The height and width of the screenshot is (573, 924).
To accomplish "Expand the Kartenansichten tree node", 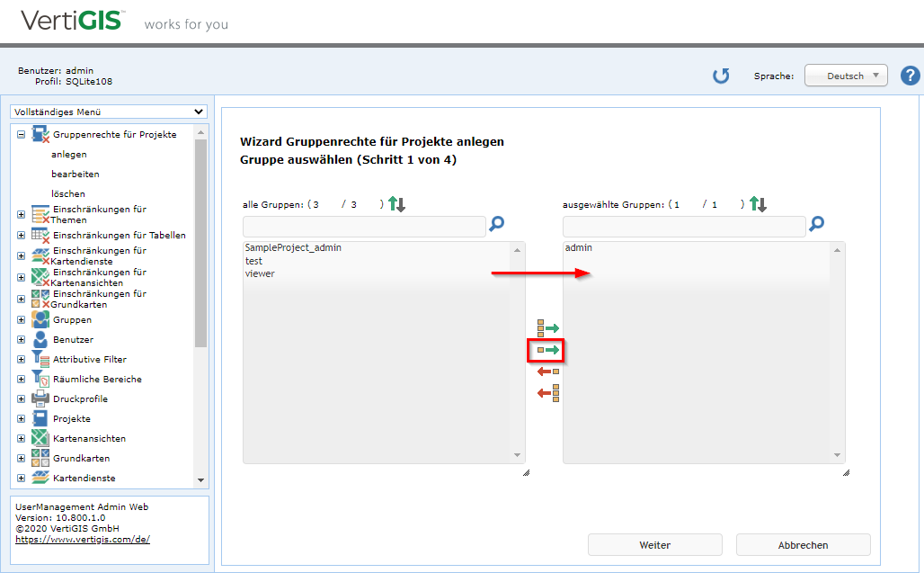I will pos(22,439).
